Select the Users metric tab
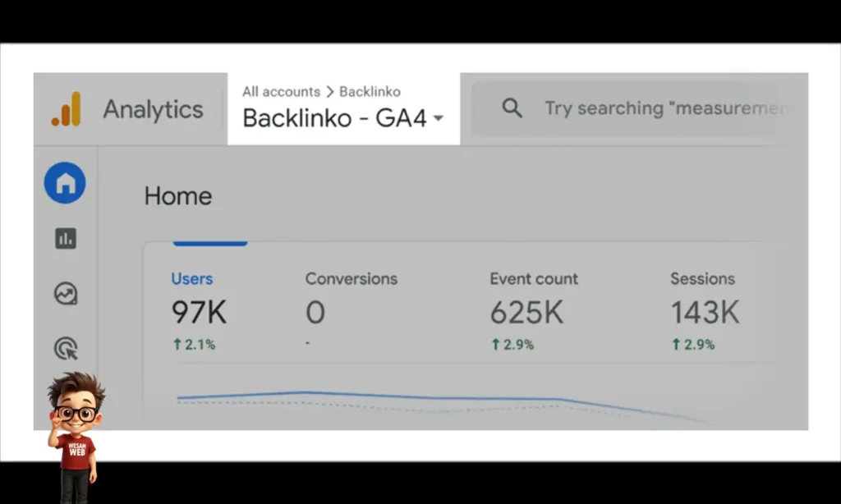841x504 pixels. coord(192,279)
